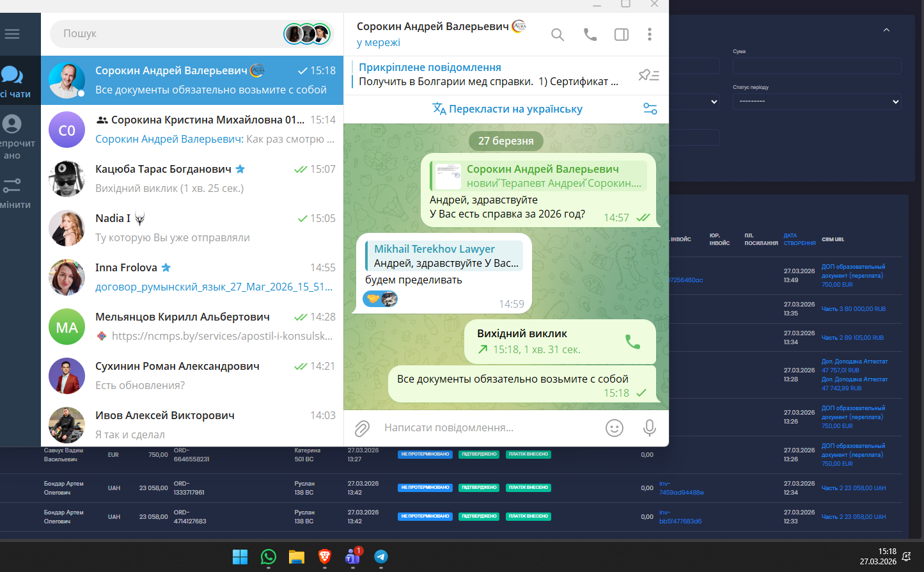Open the emoji picker
This screenshot has height=572, width=924.
(615, 428)
